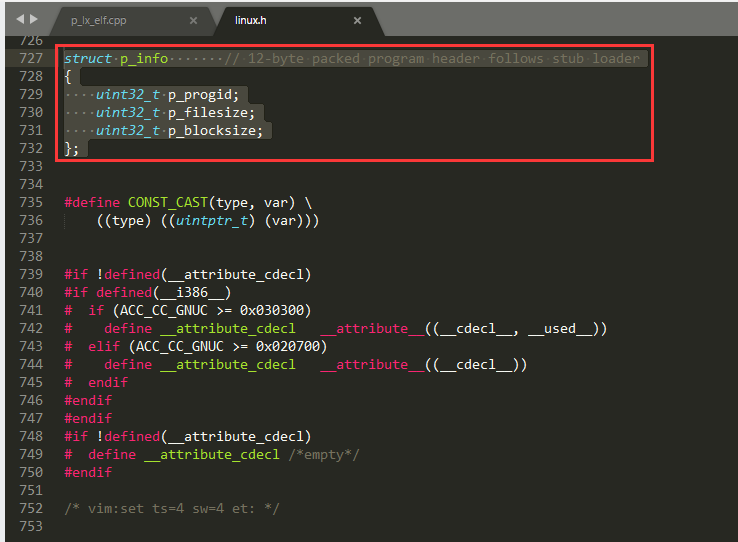Close the linux.h tab
This screenshot has width=738, height=542.
(357, 20)
